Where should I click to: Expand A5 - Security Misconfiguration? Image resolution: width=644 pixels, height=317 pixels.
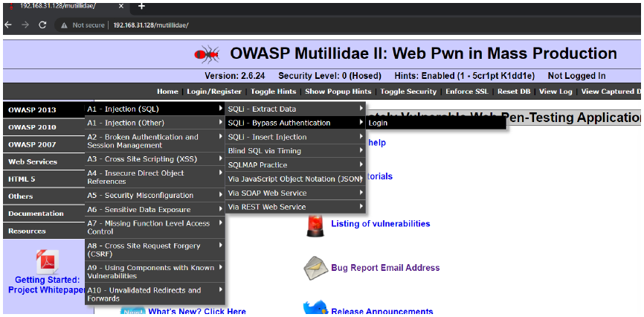coord(155,195)
